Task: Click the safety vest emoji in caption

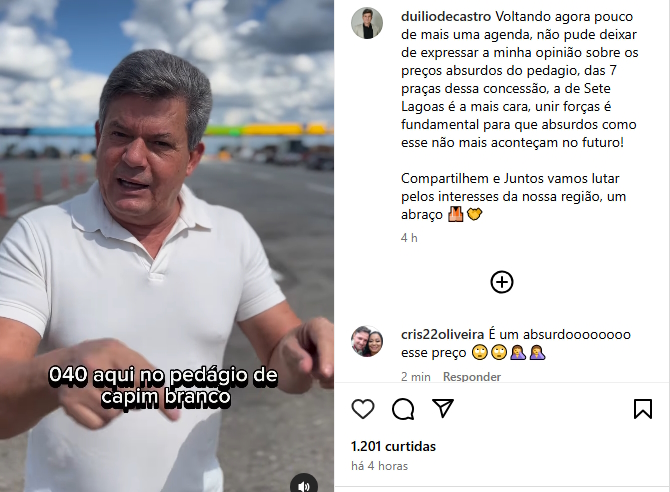Action: [455, 214]
